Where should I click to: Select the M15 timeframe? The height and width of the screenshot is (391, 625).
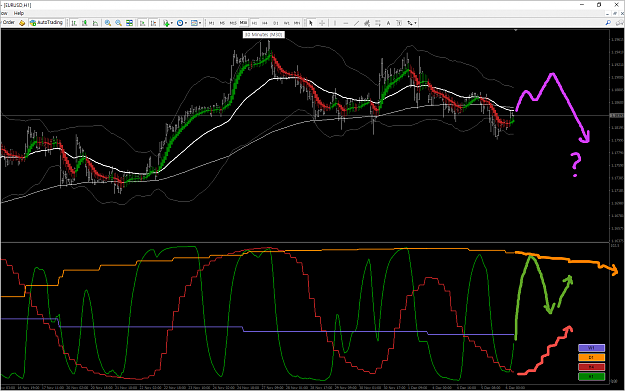pos(233,23)
